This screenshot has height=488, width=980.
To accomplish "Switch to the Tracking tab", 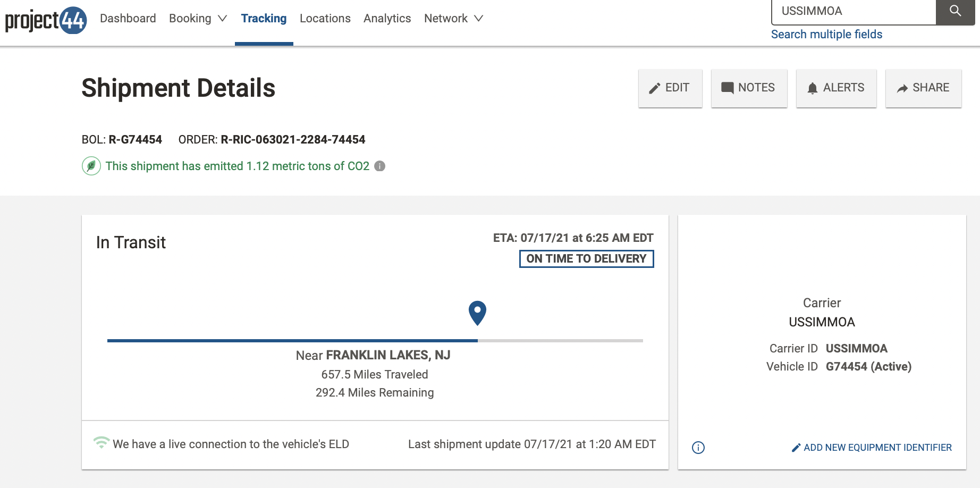I will click(264, 19).
